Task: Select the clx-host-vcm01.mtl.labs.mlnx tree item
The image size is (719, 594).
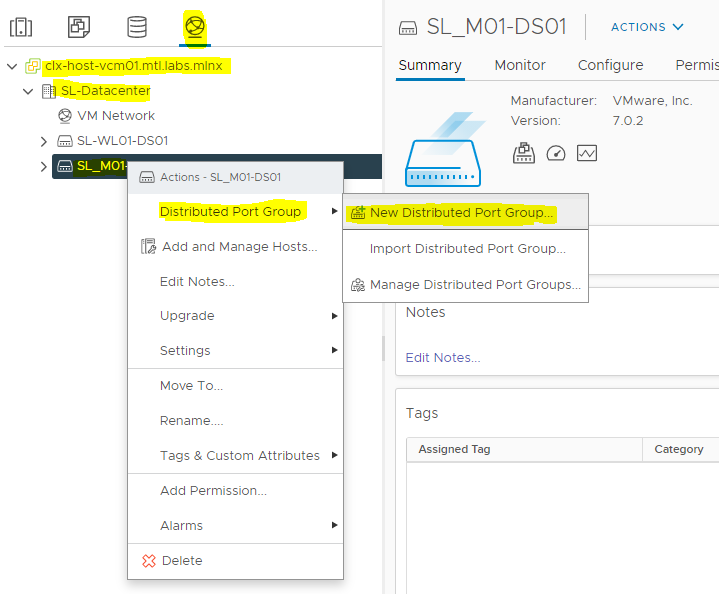Action: tap(134, 66)
